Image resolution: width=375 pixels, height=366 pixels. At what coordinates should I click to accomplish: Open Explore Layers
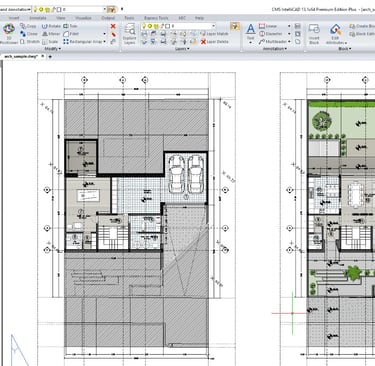(x=129, y=34)
